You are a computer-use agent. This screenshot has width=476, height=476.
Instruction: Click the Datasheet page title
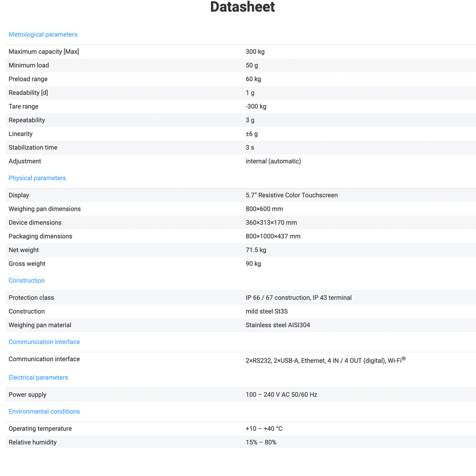click(242, 7)
